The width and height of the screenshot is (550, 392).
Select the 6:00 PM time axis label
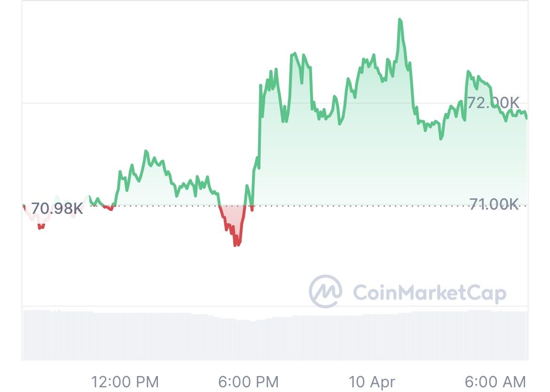click(x=248, y=382)
